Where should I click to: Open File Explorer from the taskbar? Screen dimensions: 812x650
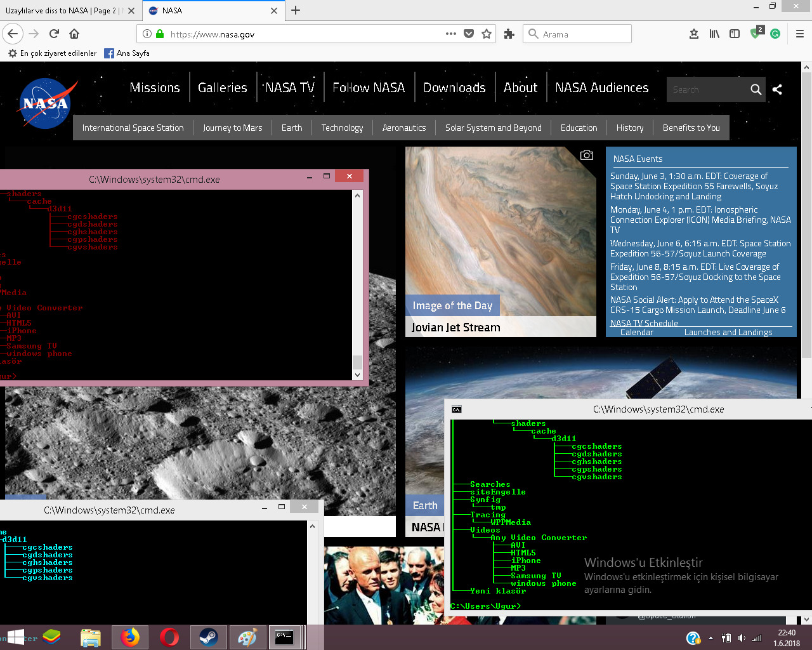(x=91, y=637)
